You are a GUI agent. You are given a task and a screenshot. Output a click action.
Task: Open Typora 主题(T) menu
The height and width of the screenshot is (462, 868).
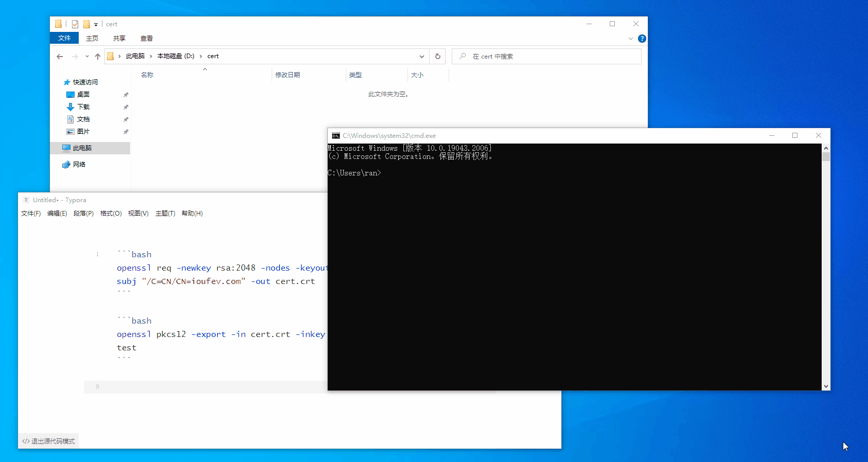(165, 214)
